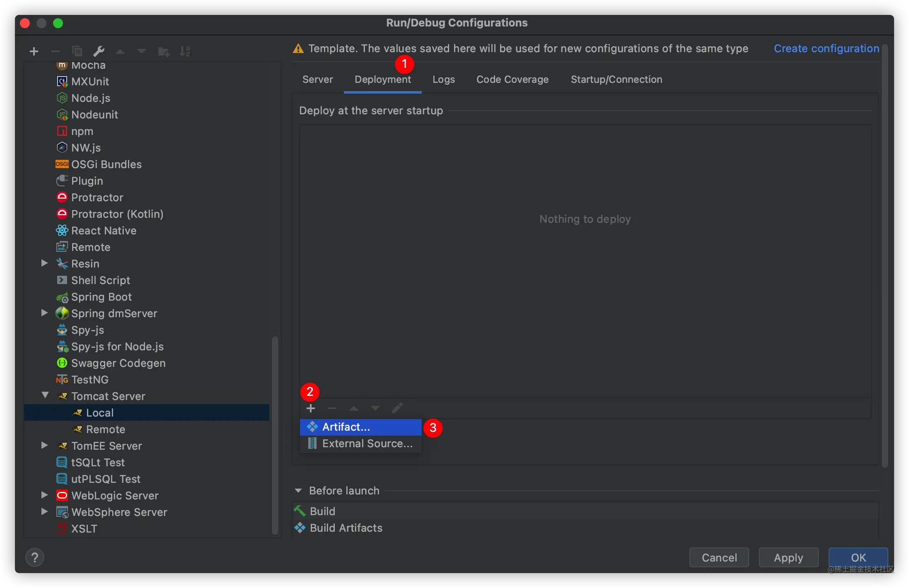The height and width of the screenshot is (588, 909).
Task: Click the edit artifact pencil icon
Action: tap(397, 408)
